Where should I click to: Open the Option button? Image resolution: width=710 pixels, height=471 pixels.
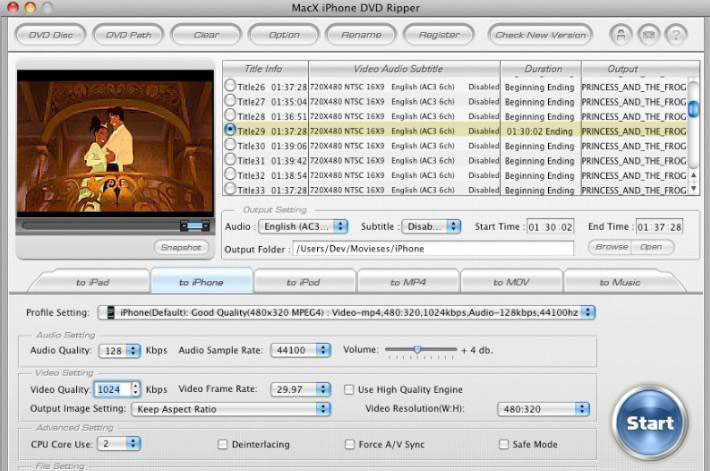[x=284, y=35]
